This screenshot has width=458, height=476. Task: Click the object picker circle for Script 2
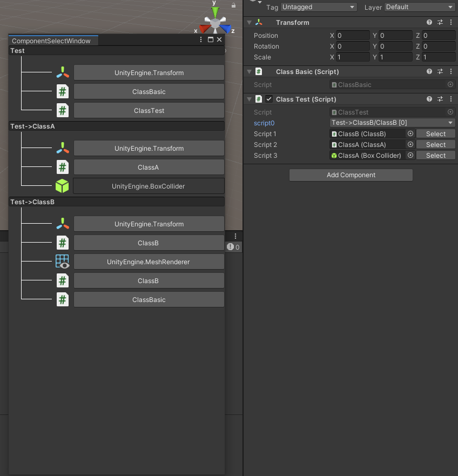click(x=410, y=144)
